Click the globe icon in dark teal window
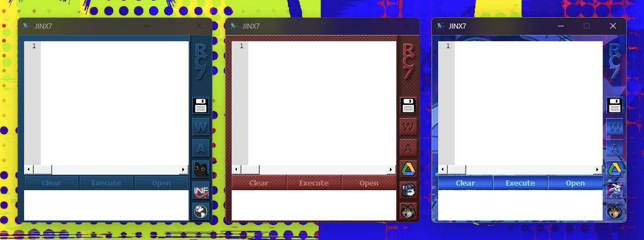 [201, 211]
